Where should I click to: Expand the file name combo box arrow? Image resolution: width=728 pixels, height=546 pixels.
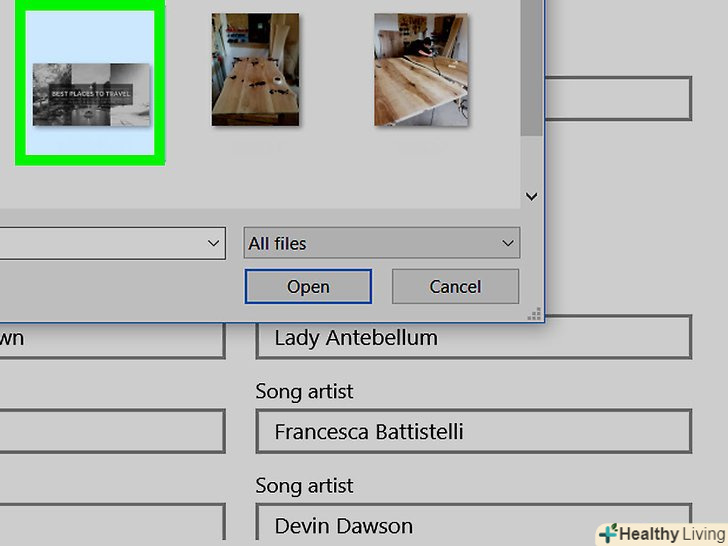(x=213, y=243)
